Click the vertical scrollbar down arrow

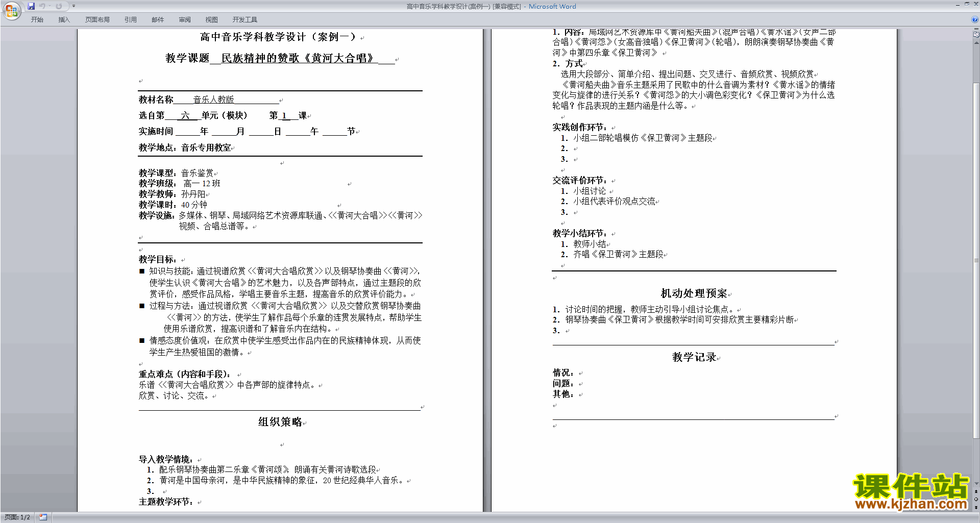pos(976,484)
